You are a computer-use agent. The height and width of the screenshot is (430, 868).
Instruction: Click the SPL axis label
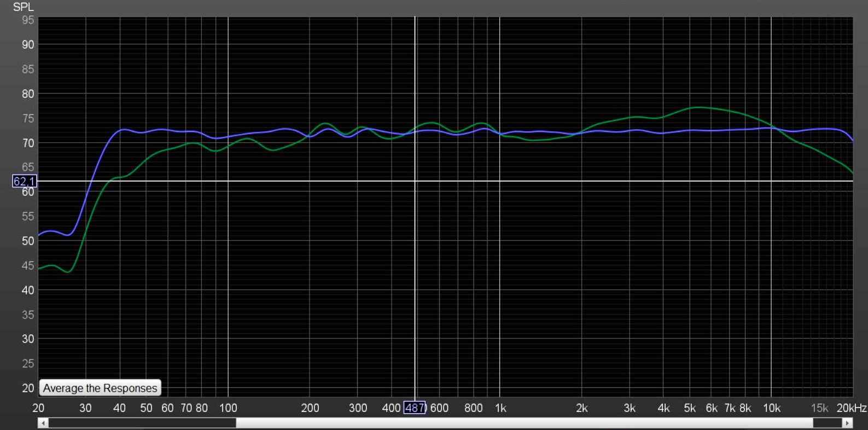[x=23, y=7]
